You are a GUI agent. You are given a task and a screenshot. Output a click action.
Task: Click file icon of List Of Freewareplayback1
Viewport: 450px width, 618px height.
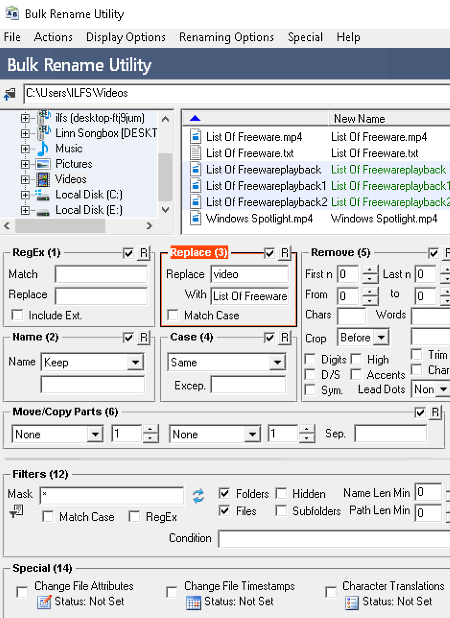click(x=195, y=186)
